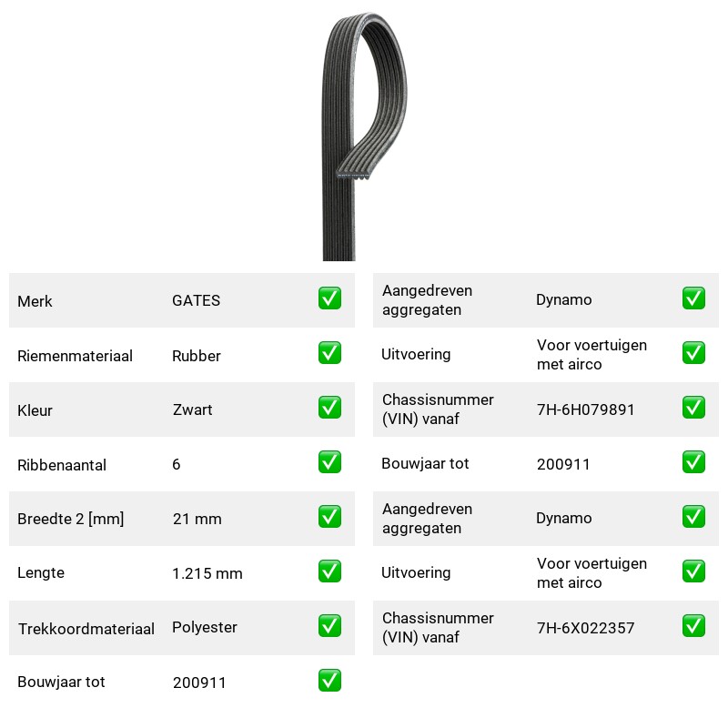Click the checkmark in the second Dynamo row

pos(693,517)
